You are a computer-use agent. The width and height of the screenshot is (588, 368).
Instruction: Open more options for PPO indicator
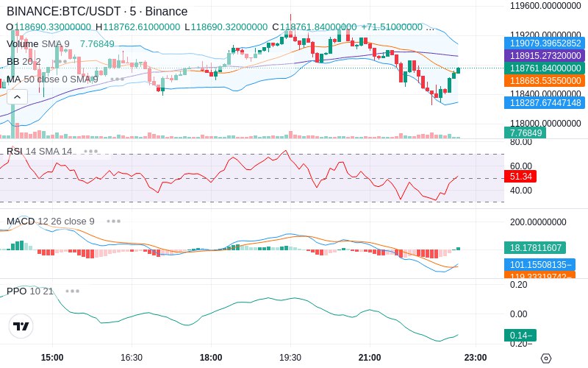click(72, 291)
